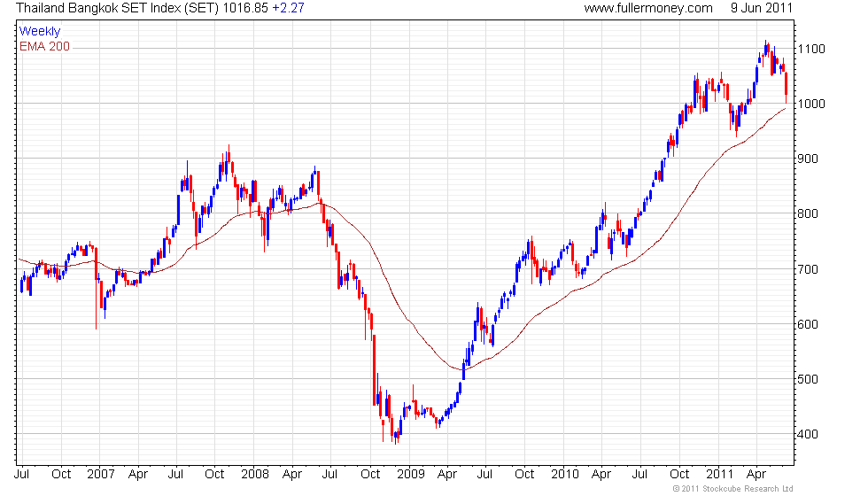The image size is (868, 496).
Task: Click the 1100 price axis label
Action: click(x=811, y=49)
